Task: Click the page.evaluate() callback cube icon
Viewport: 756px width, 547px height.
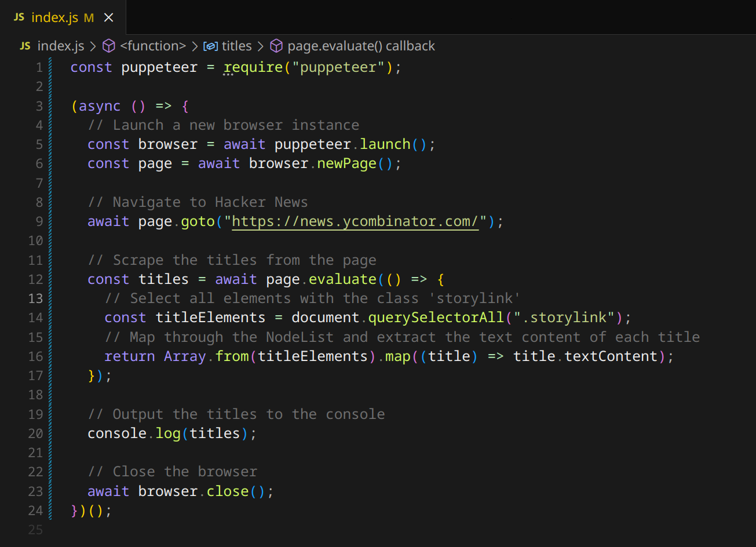Action: click(x=277, y=46)
